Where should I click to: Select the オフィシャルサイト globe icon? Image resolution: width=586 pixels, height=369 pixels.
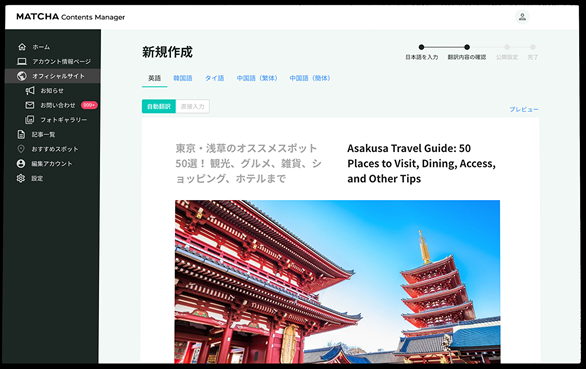tap(22, 76)
